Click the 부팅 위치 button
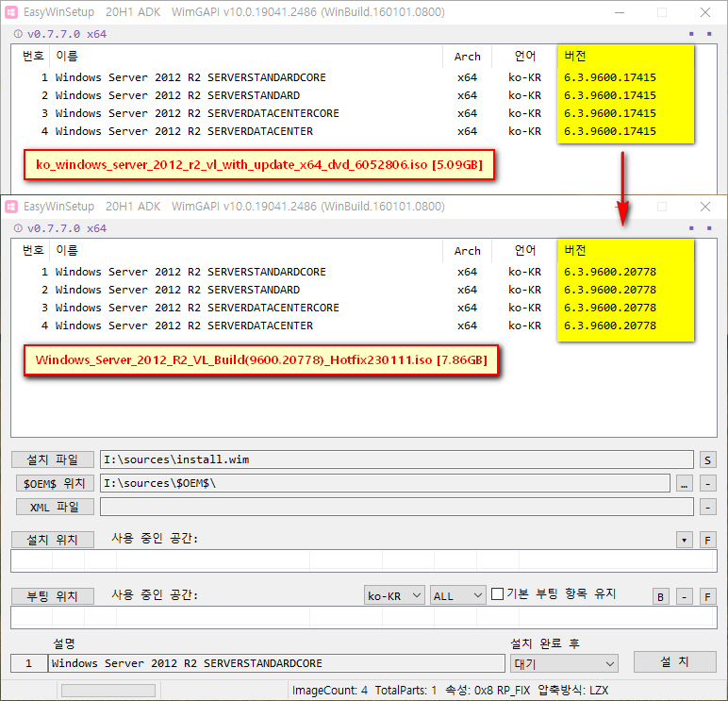 (x=53, y=596)
